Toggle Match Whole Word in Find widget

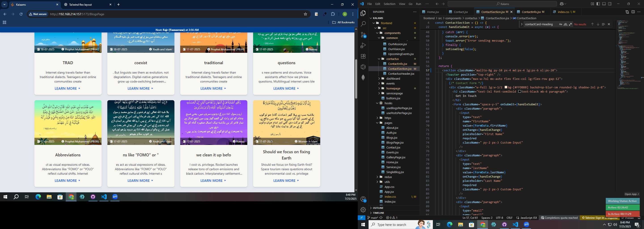pyautogui.click(x=565, y=24)
